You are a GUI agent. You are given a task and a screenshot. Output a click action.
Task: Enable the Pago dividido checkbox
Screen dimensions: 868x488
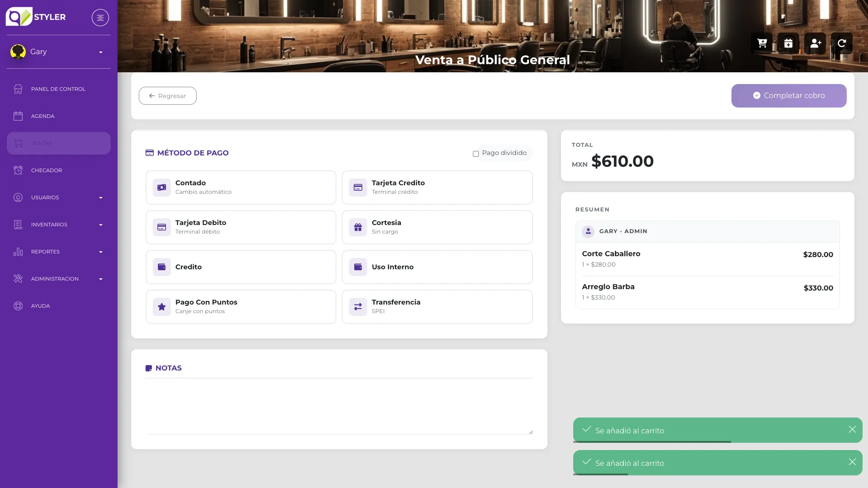pyautogui.click(x=476, y=154)
